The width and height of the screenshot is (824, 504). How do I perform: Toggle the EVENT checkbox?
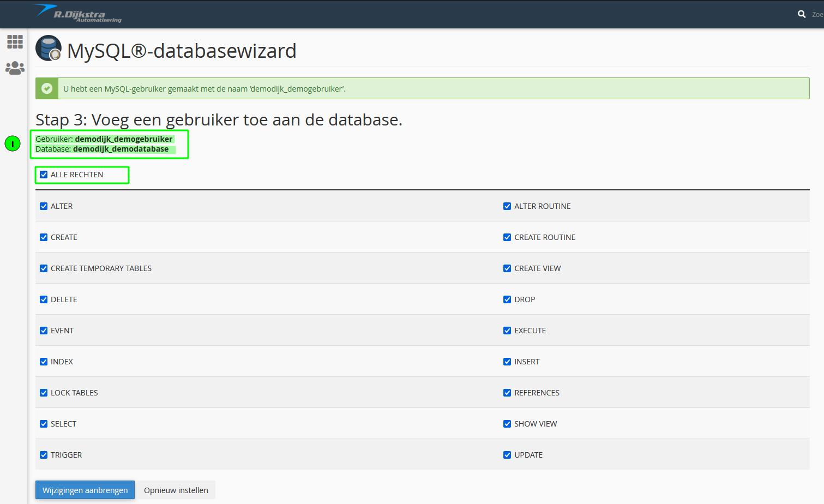click(44, 331)
